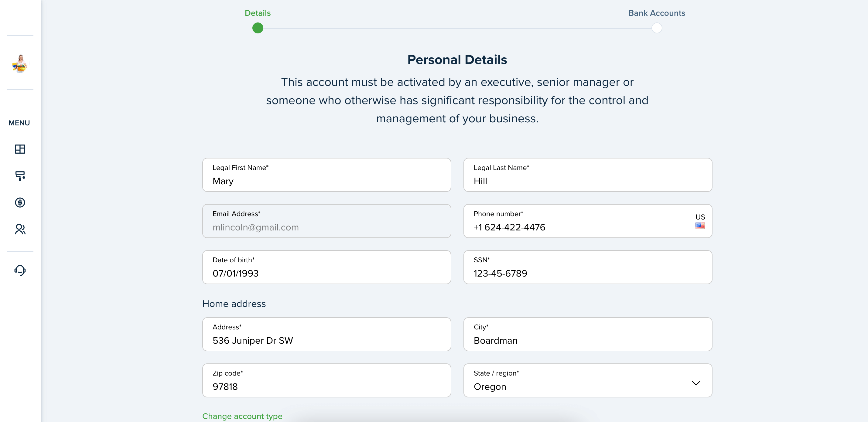The height and width of the screenshot is (422, 868).
Task: Focus the home Address field
Action: click(x=326, y=335)
